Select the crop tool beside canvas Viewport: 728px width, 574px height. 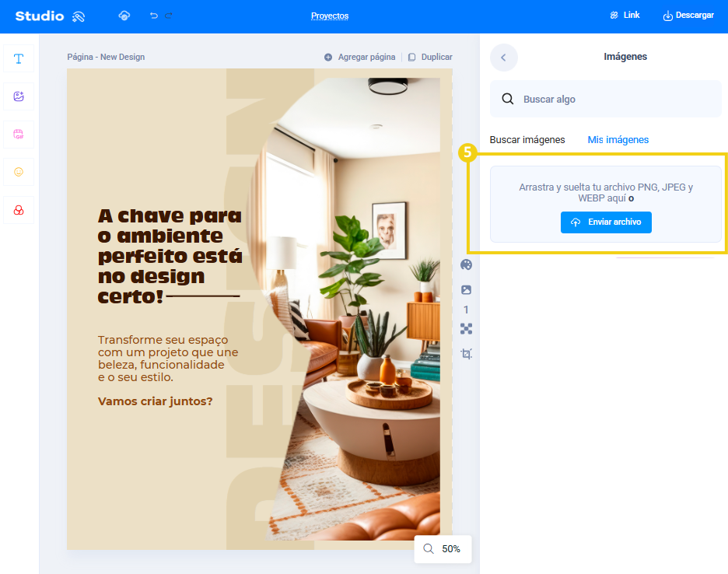pos(466,354)
